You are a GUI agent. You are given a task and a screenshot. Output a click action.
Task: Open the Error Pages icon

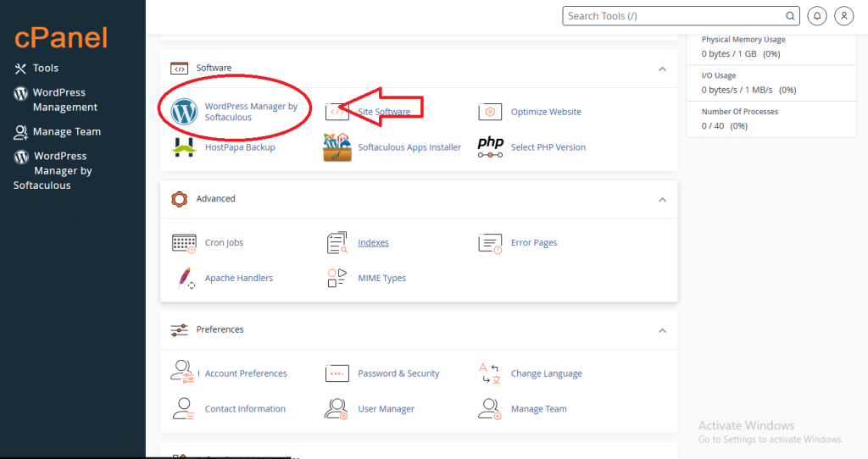click(490, 243)
